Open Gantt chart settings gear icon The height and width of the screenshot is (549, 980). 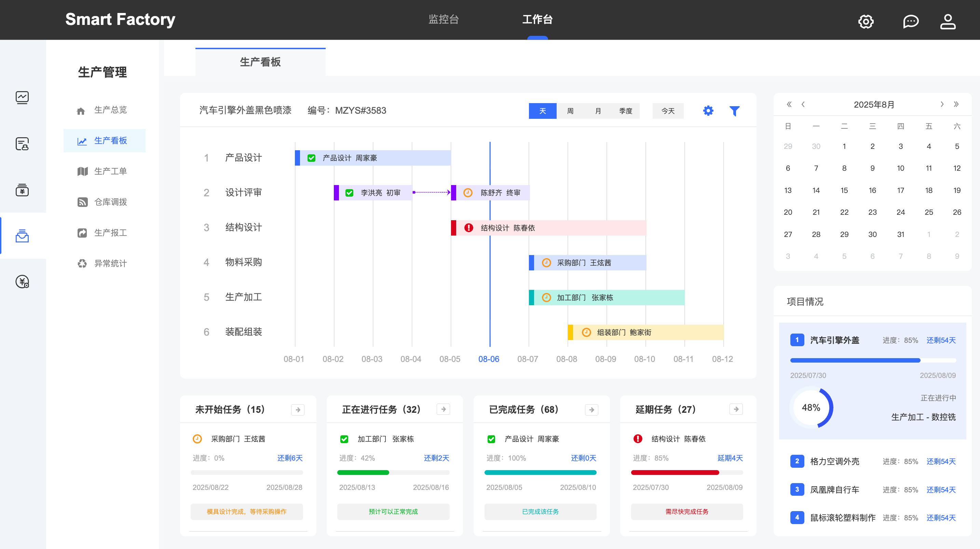(708, 111)
